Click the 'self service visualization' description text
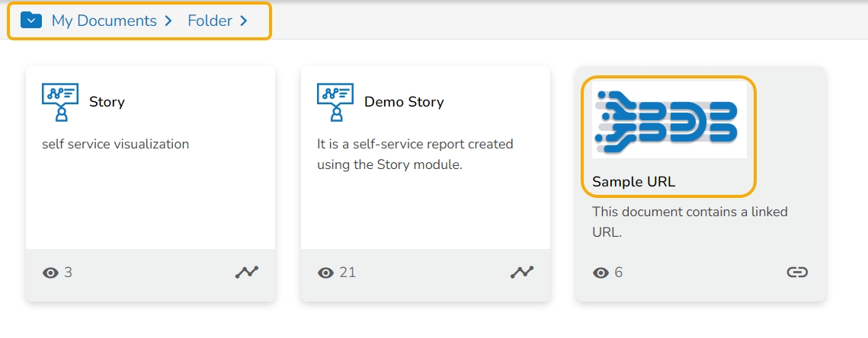 pos(116,144)
